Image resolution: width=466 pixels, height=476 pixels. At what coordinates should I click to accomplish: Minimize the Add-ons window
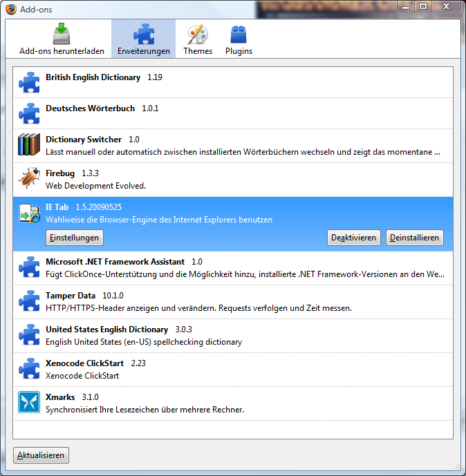pyautogui.click(x=406, y=7)
